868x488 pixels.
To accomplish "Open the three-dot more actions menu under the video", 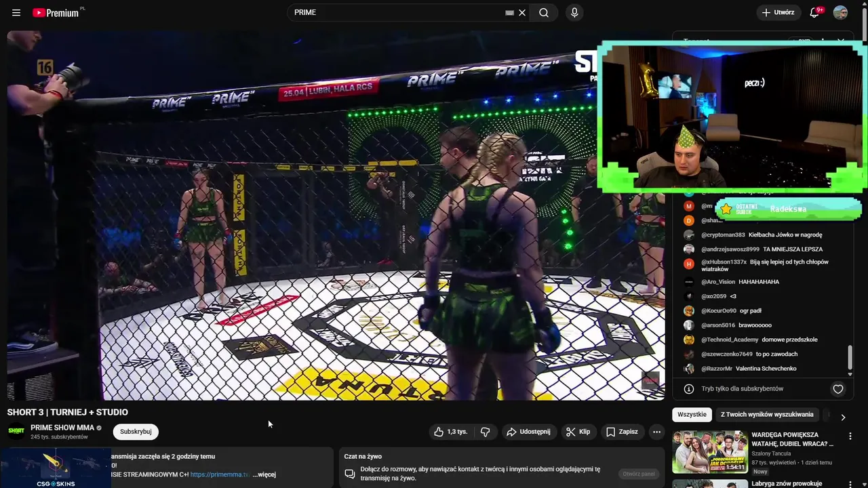I will [x=656, y=432].
